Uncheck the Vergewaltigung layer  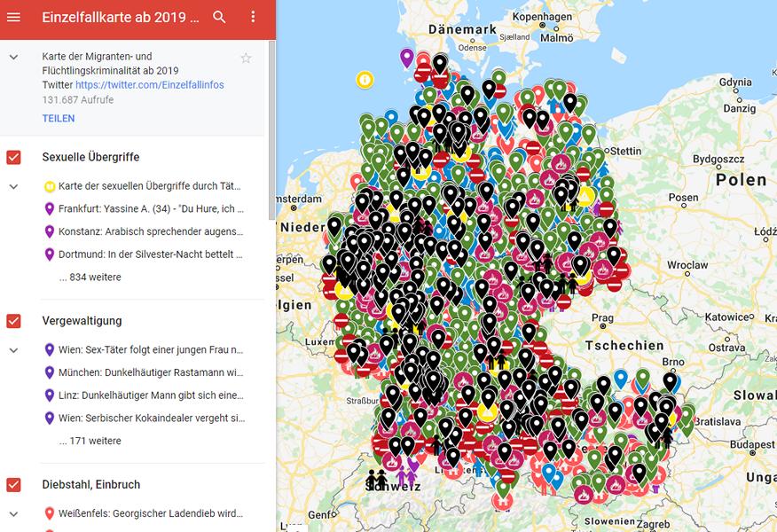13,321
